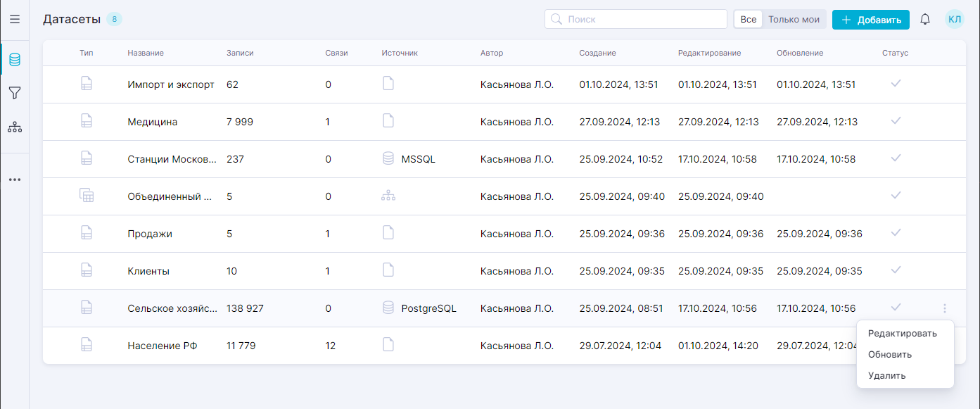Click creation date 29.07.2024, 12:04
This screenshot has width=980, height=409.
(x=621, y=346)
